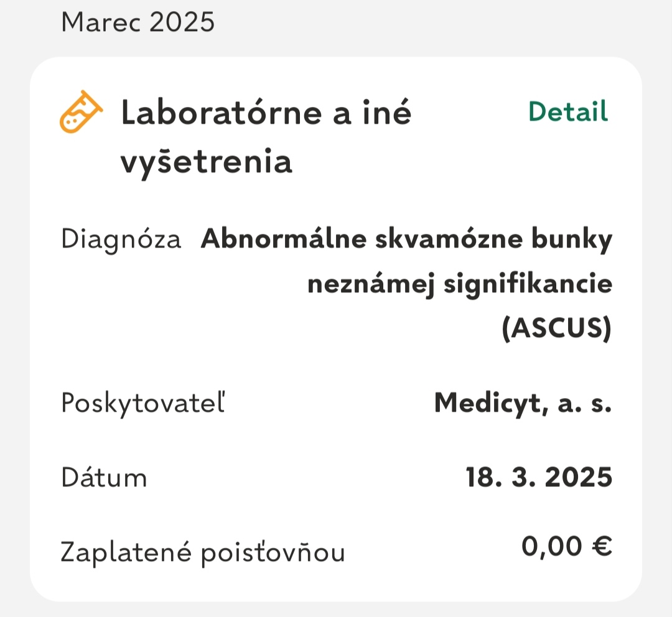Viewport: 672px width, 617px height.
Task: Select the Marec 2025 month header
Action: tap(137, 22)
